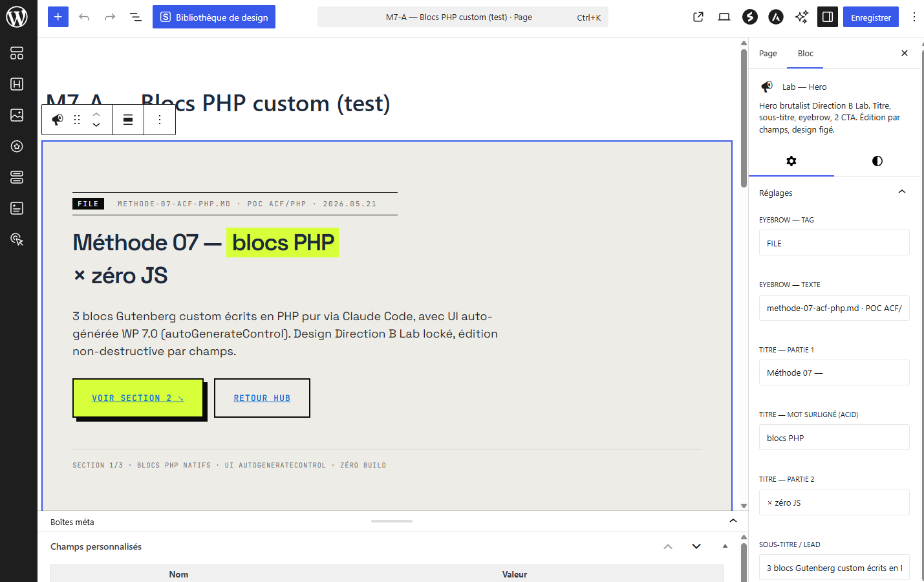Edit the Titre — Partie 2 field
The image size is (924, 582).
pos(834,502)
